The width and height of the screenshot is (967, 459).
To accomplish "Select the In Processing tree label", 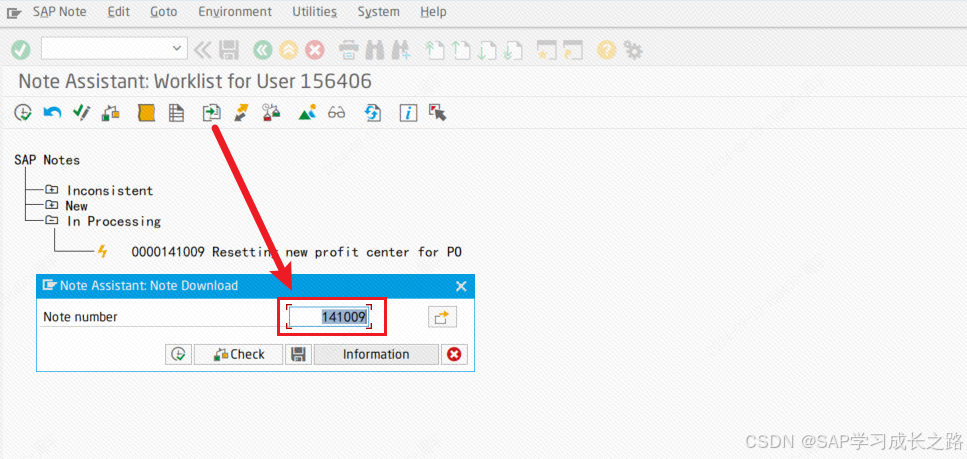I will coord(113,221).
